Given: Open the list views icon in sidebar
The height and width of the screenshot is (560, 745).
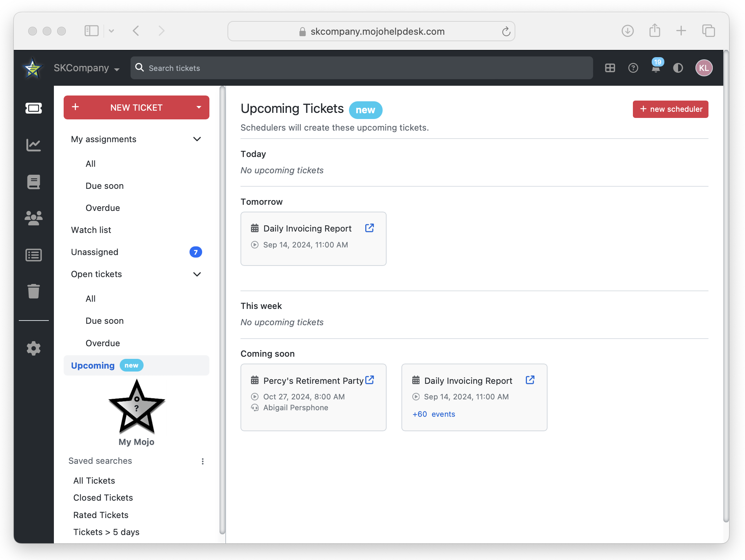Looking at the screenshot, I should [34, 255].
